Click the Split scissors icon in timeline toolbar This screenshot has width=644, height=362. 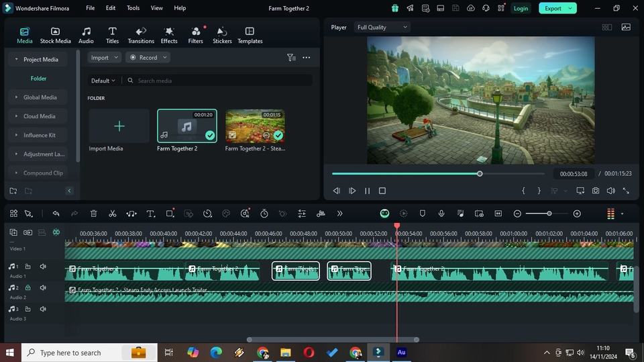[x=112, y=214]
